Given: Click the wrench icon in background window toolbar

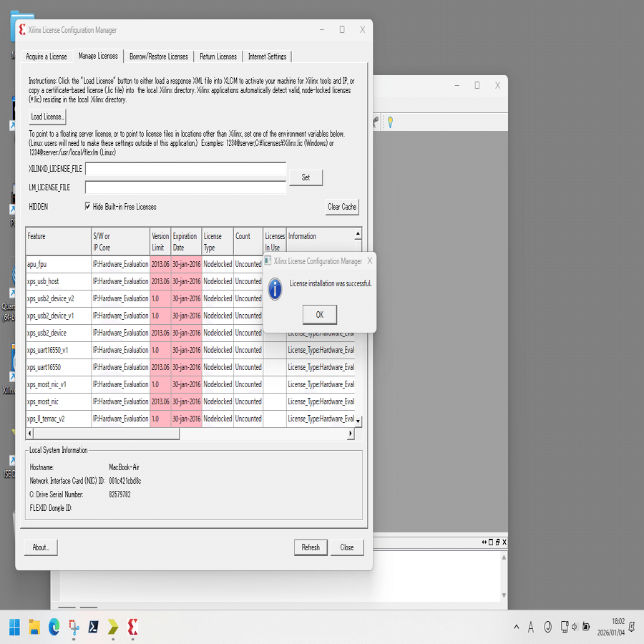Looking at the screenshot, I should [x=376, y=122].
